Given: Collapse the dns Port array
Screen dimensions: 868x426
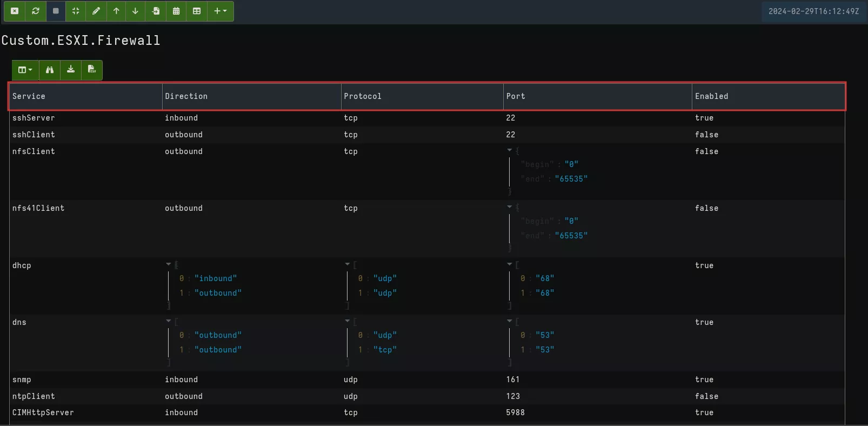Looking at the screenshot, I should point(510,321).
